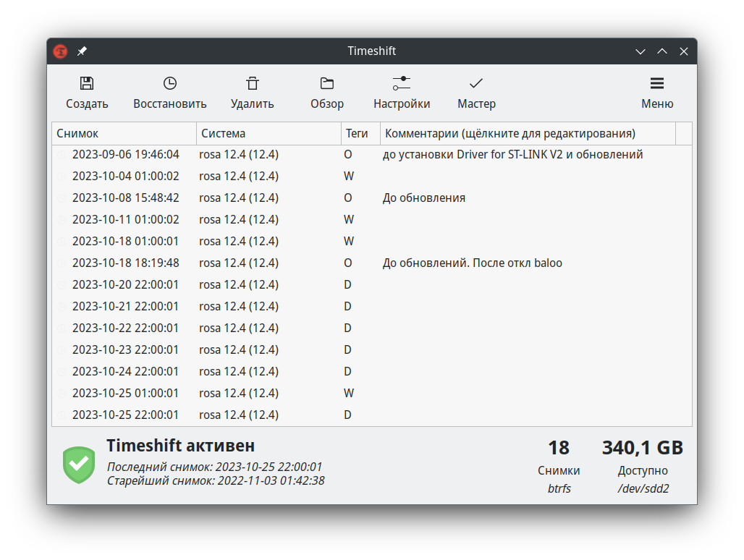Screen dimensions: 744x560
Task: Open Настройки sliders settings icon
Action: [x=402, y=83]
